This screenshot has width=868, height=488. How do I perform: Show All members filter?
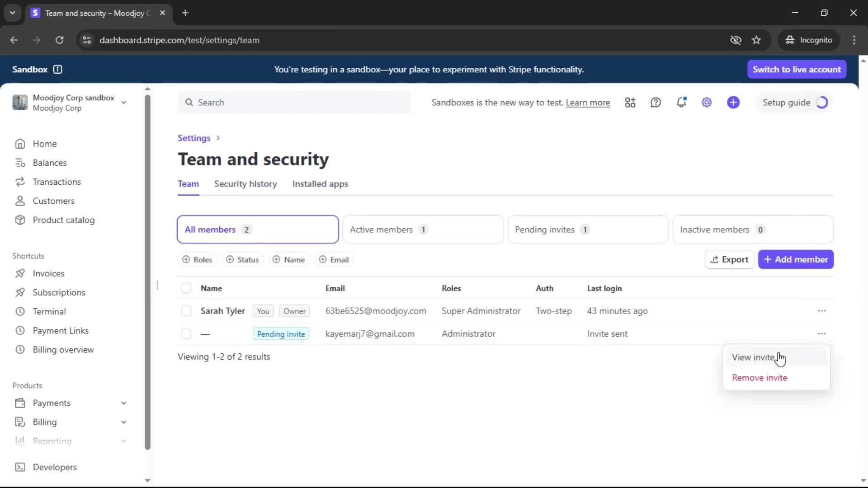[258, 230]
